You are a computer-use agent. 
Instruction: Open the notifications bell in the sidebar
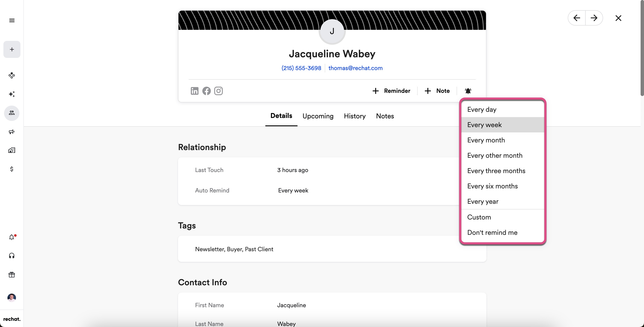coord(12,237)
